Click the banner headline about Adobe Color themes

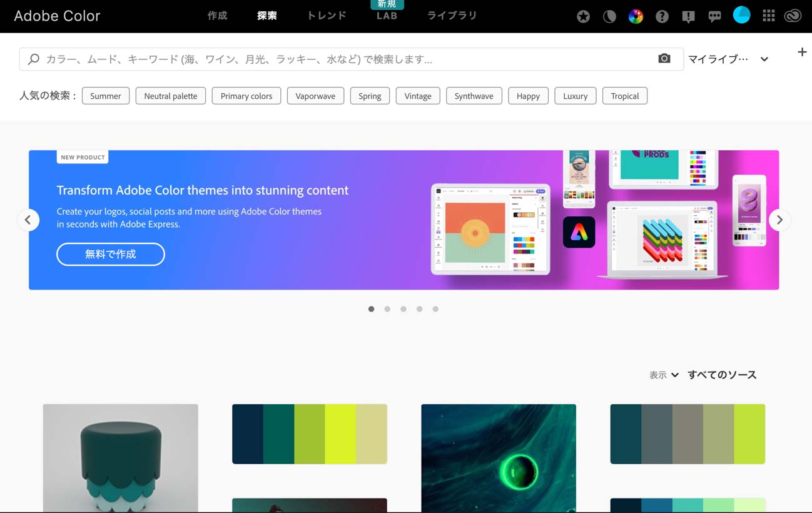click(203, 190)
